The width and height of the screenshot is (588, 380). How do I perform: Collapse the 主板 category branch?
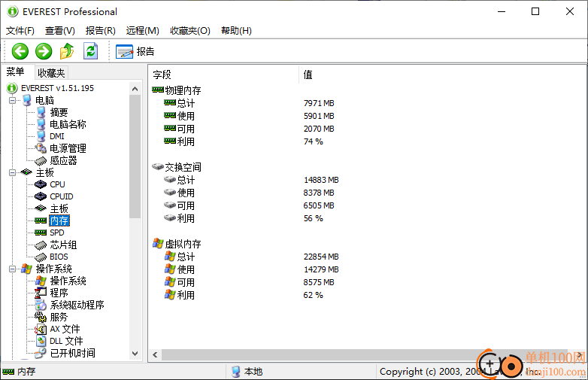click(12, 172)
